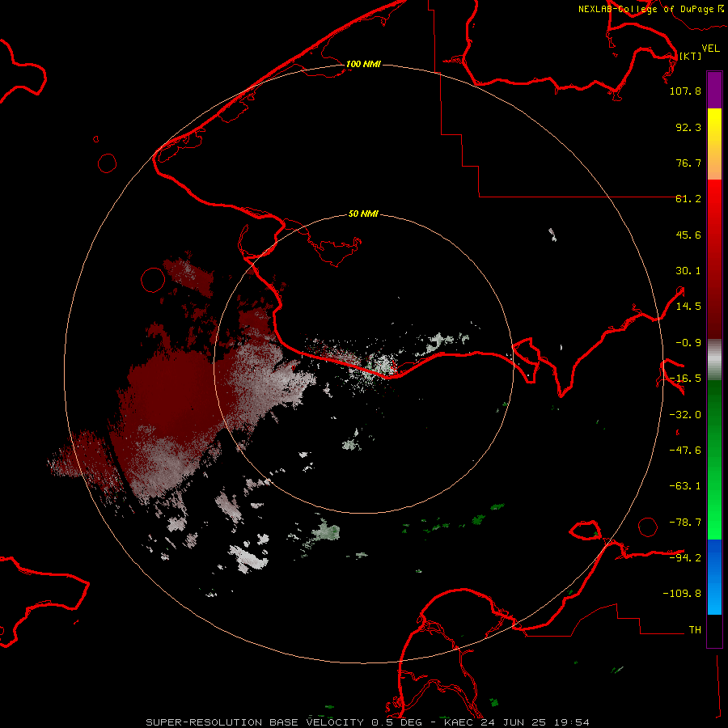Select the 92.3 scale value

[688, 127]
